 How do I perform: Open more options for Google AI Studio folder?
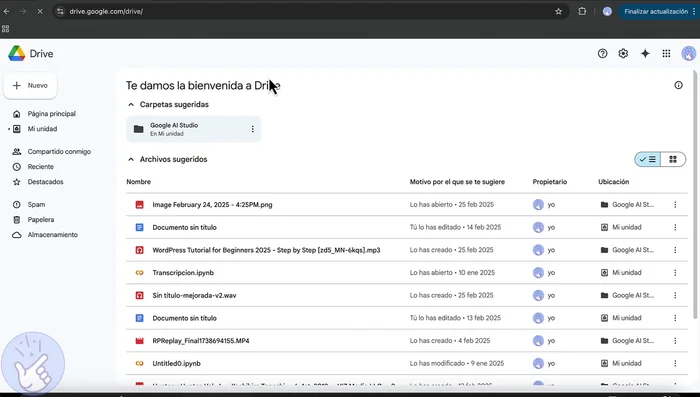pos(253,129)
